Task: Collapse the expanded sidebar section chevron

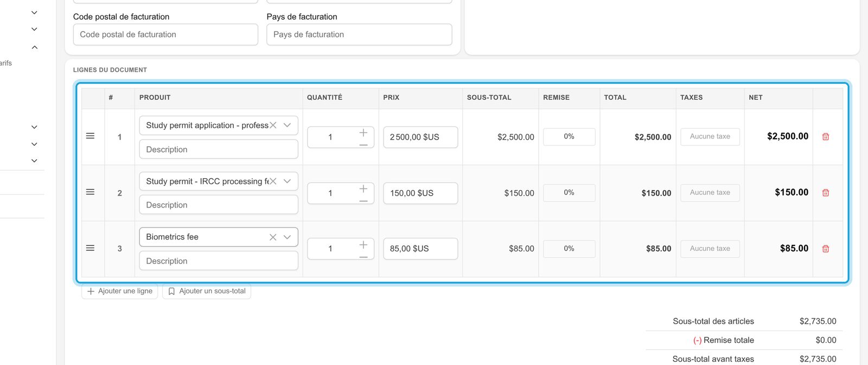Action: click(x=35, y=47)
